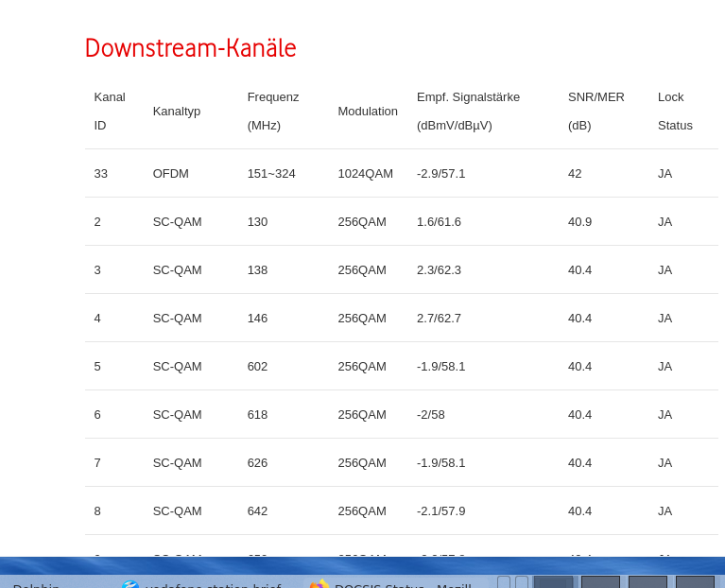Click SC-QAM type in the 130 MHz row
This screenshot has width=725, height=588.
click(177, 222)
